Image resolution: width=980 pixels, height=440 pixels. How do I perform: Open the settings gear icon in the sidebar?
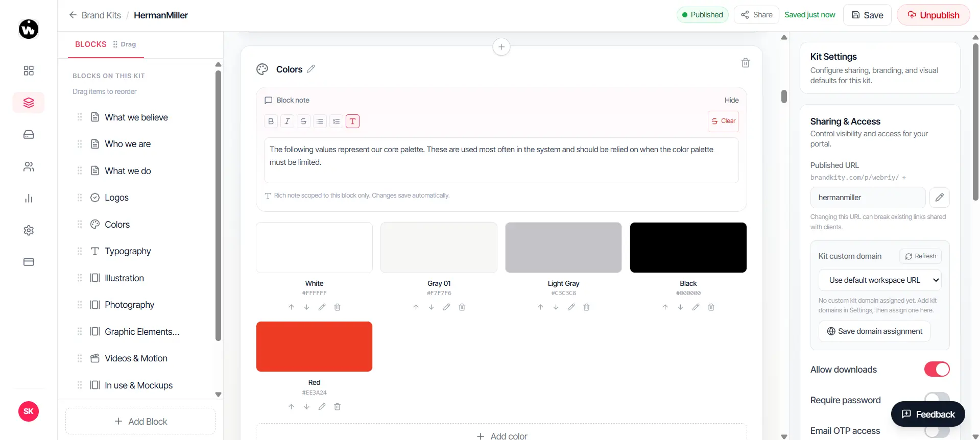coord(29,230)
